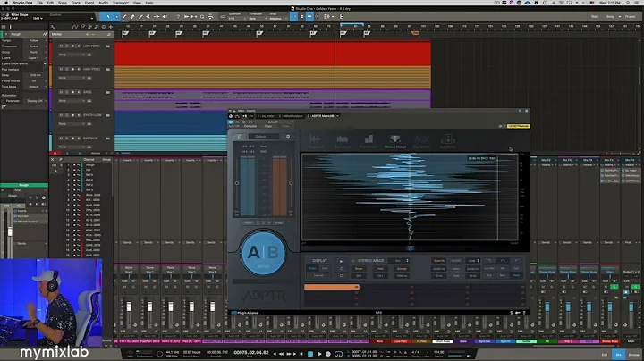Click the Plugin Alliance help question icon
The height and width of the screenshot is (361, 644).
coord(524,313)
